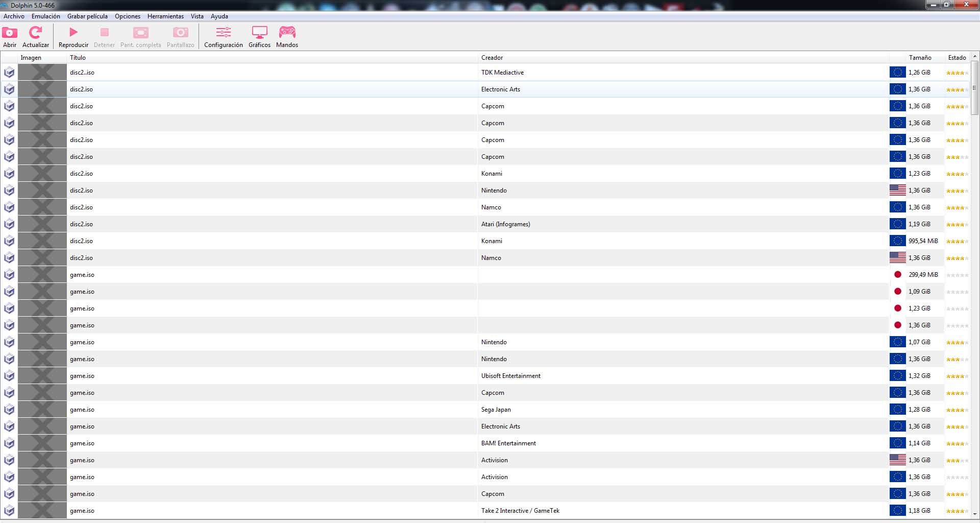Click the USA flag in Nintendo disc2.iso row
Screen dimensions: 980x523
pyautogui.click(x=898, y=191)
